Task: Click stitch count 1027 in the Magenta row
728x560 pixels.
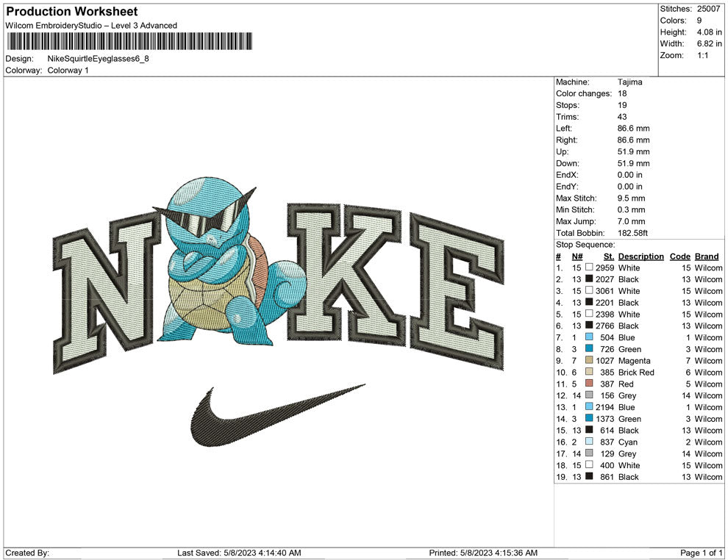Action: point(604,361)
